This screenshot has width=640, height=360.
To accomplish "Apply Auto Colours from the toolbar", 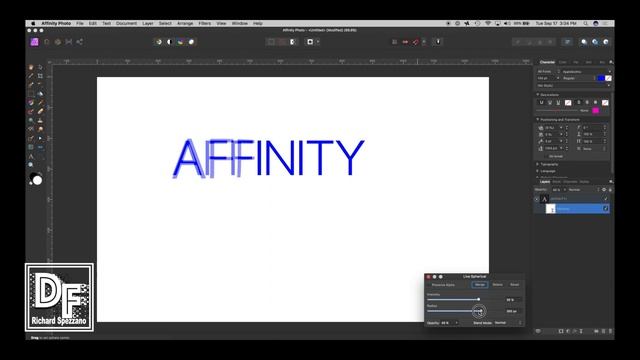I will pyautogui.click(x=180, y=42).
